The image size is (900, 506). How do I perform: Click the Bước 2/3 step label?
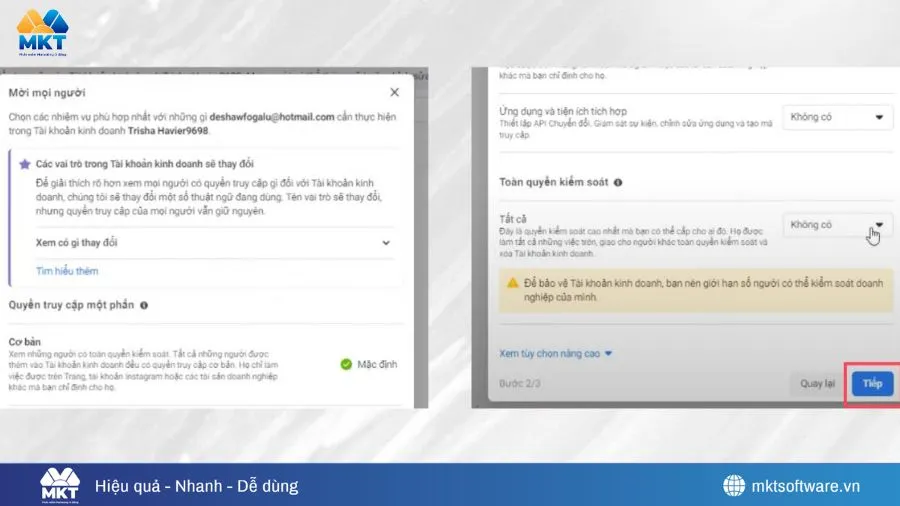(519, 383)
